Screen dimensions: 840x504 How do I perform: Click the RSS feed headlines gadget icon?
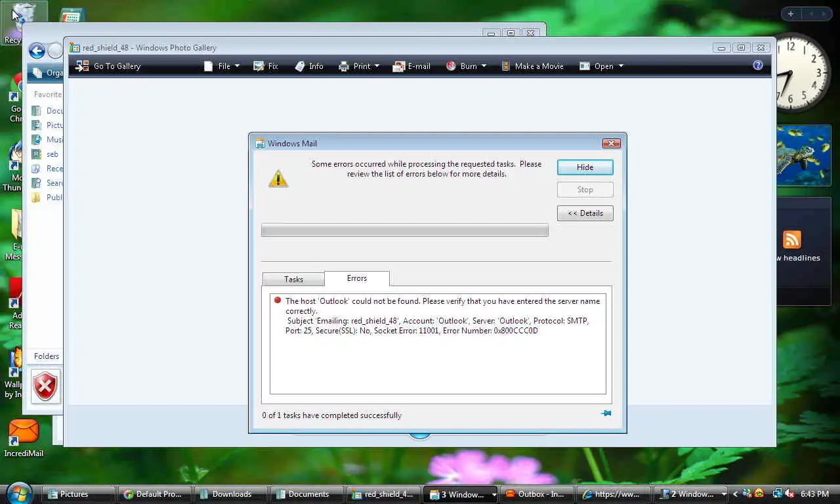tap(792, 240)
